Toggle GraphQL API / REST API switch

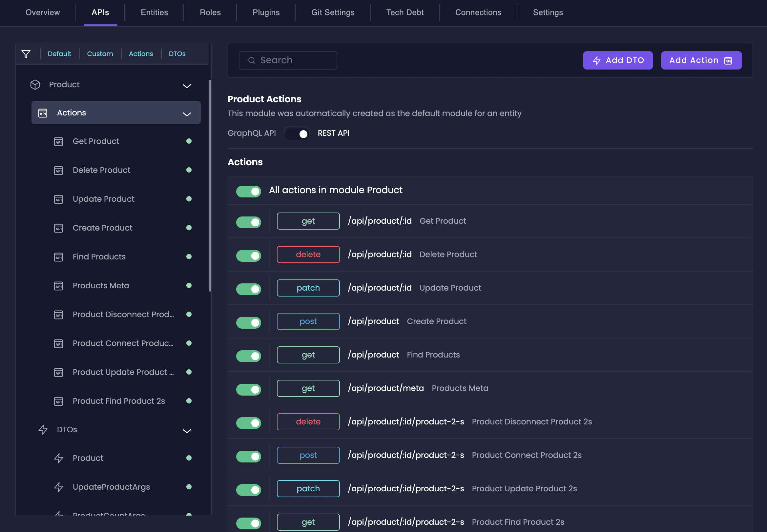[x=297, y=134]
